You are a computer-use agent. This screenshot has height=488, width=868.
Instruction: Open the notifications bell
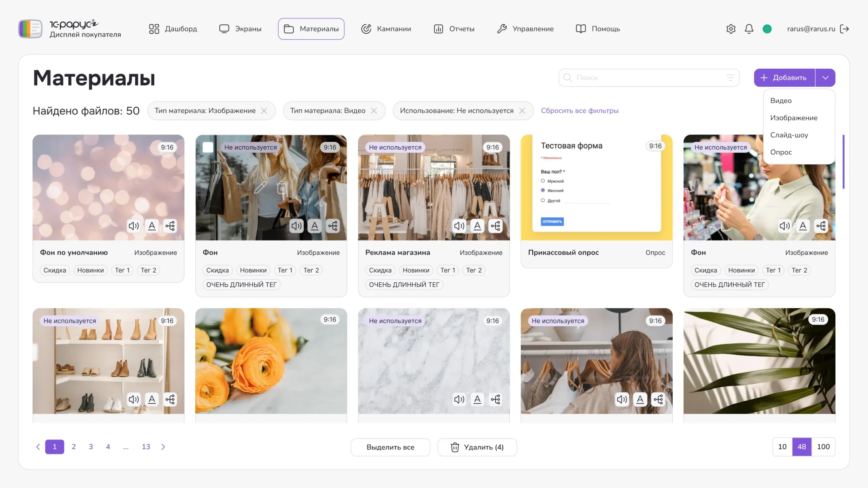tap(749, 29)
